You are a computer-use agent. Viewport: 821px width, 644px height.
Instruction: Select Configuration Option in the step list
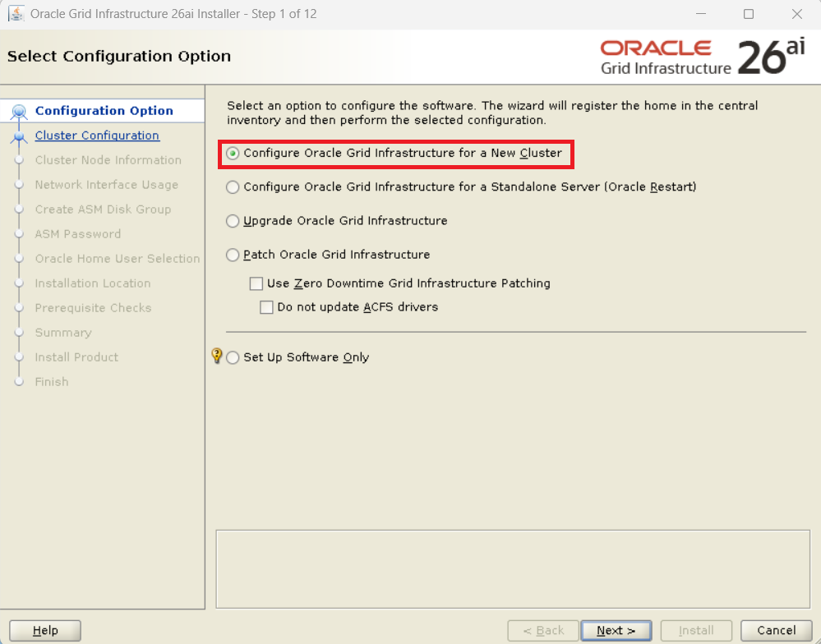[x=104, y=111]
